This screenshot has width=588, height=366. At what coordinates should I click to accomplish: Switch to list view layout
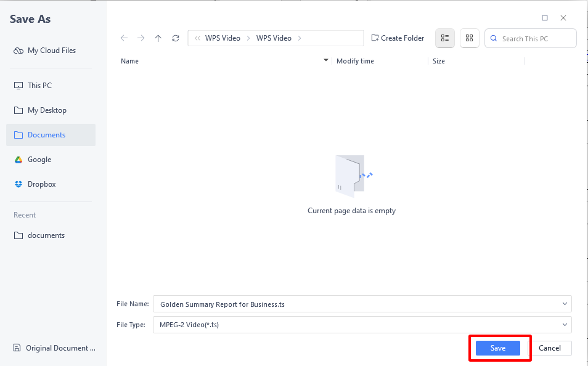click(444, 38)
